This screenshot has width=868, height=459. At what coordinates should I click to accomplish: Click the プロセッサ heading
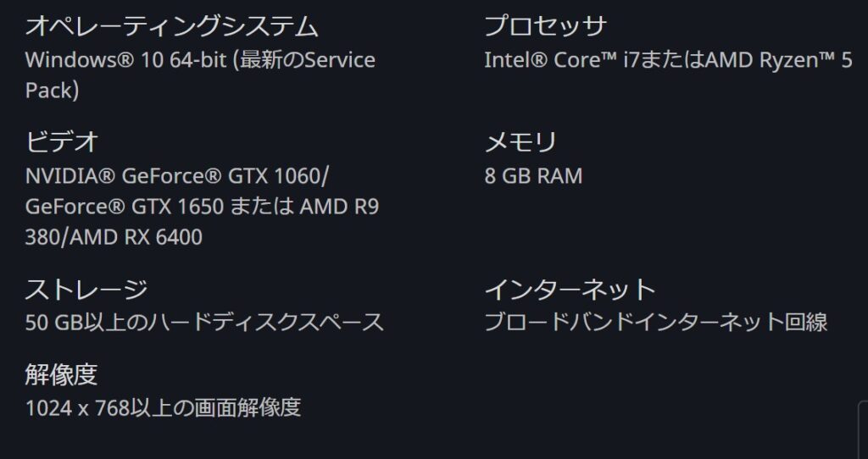[x=545, y=26]
